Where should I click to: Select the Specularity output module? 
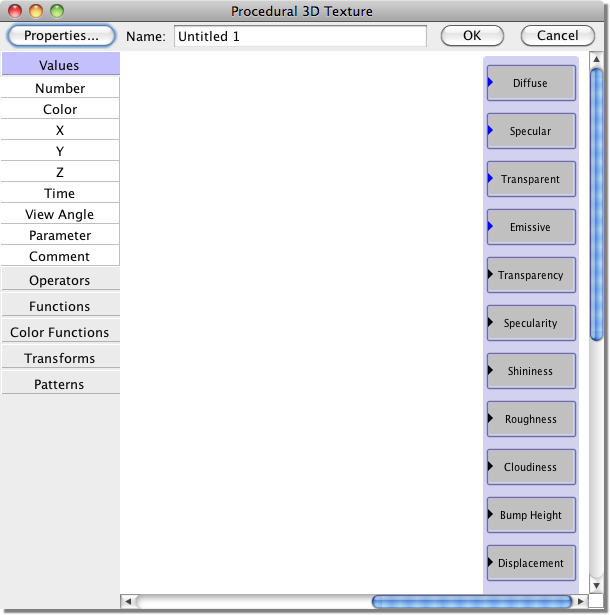pos(532,323)
